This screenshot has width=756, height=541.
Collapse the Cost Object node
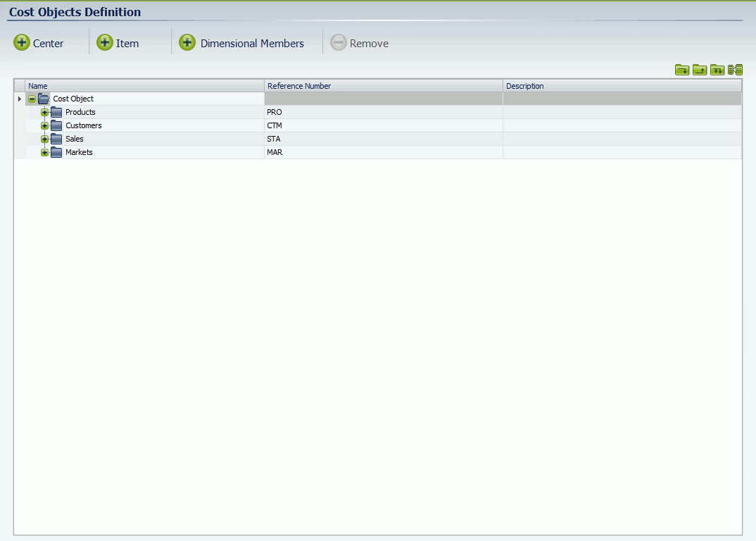pyautogui.click(x=32, y=99)
